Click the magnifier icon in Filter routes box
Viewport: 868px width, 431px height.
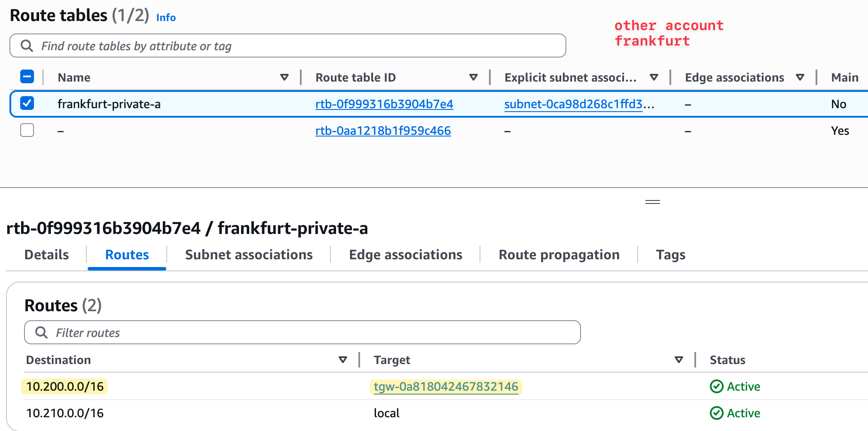click(x=42, y=332)
